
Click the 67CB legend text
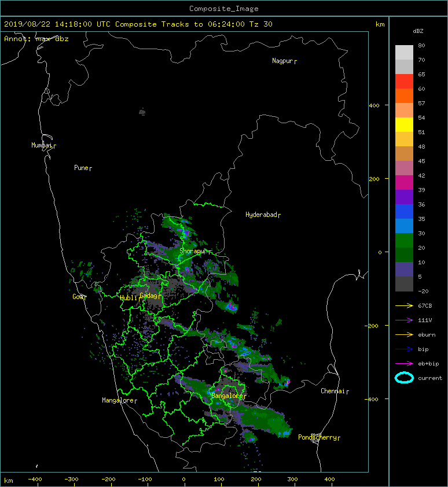pos(425,305)
